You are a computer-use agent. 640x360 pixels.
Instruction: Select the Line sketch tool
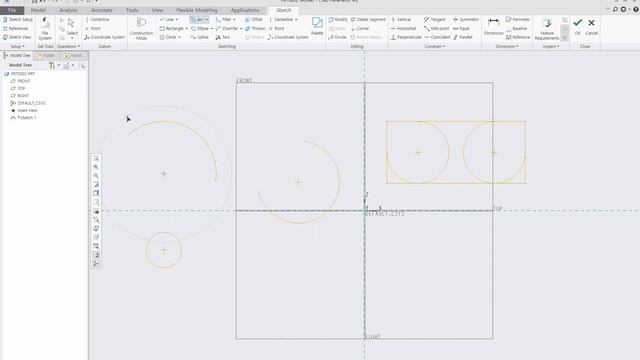coord(166,19)
